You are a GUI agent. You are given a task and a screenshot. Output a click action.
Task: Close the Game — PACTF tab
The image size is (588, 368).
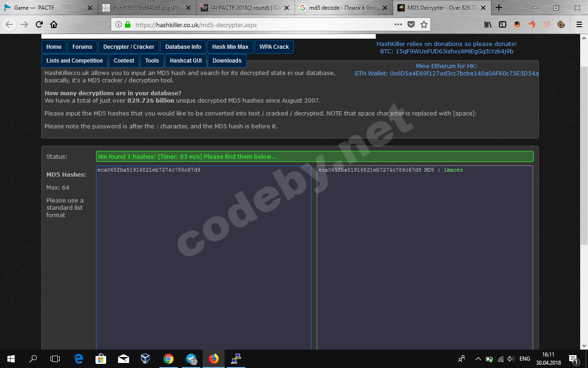tap(90, 8)
